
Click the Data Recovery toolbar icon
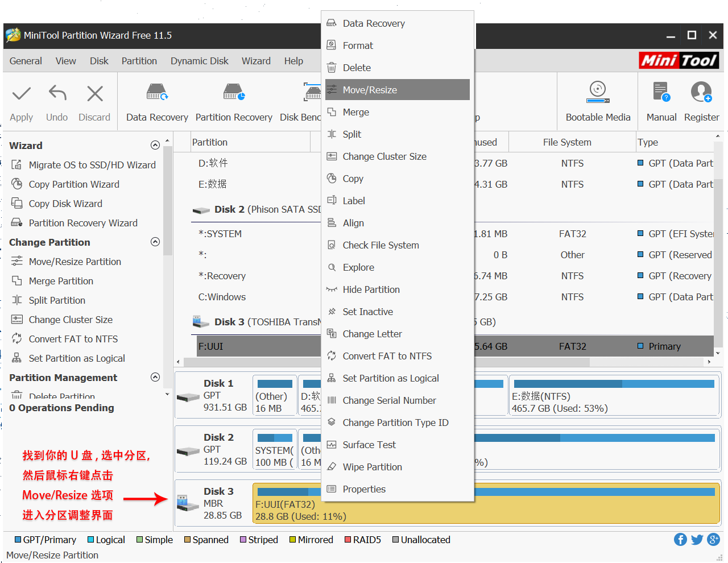tap(157, 93)
